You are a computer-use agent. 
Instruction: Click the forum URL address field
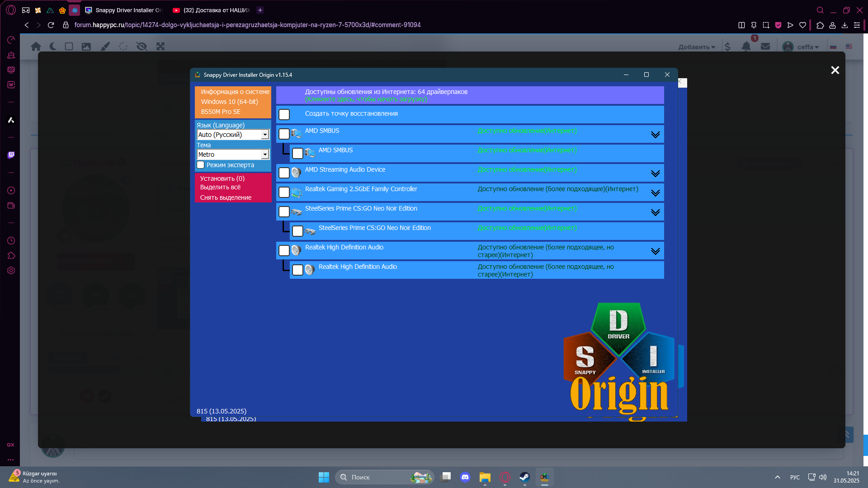pyautogui.click(x=247, y=25)
